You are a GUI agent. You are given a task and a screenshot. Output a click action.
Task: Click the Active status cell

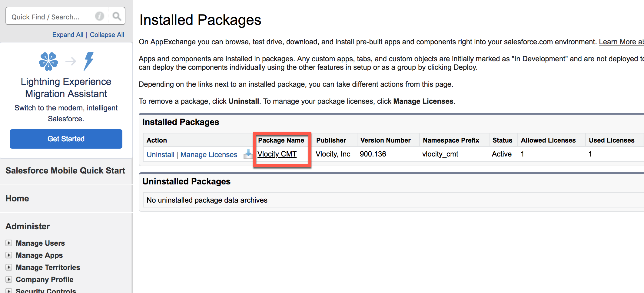point(502,154)
